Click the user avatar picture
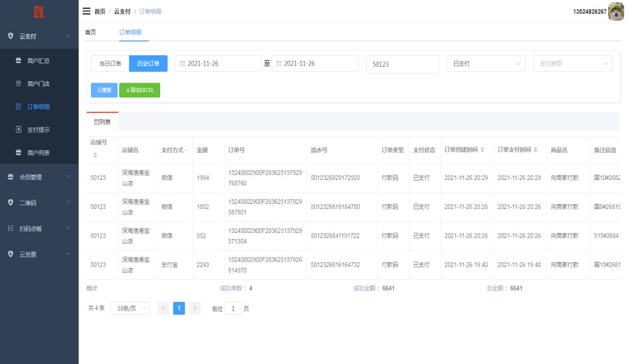The width and height of the screenshot is (628, 364). (616, 11)
